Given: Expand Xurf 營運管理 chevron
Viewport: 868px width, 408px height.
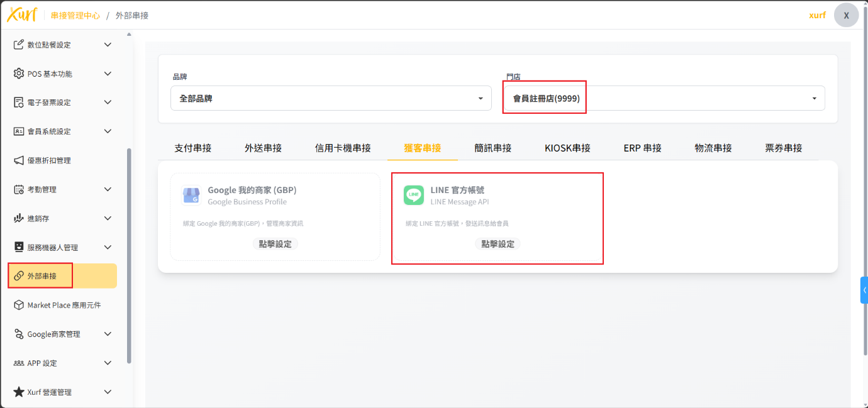Looking at the screenshot, I should pyautogui.click(x=108, y=392).
